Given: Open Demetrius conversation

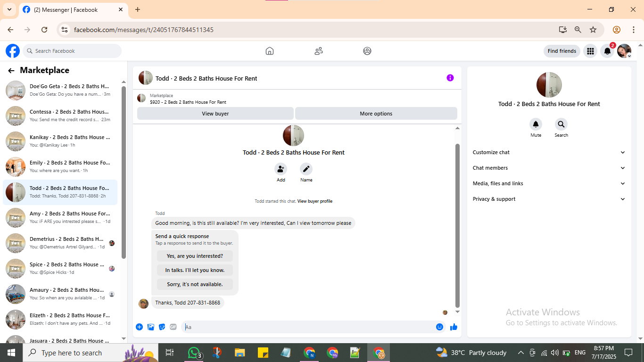Looking at the screenshot, I should tap(60, 243).
